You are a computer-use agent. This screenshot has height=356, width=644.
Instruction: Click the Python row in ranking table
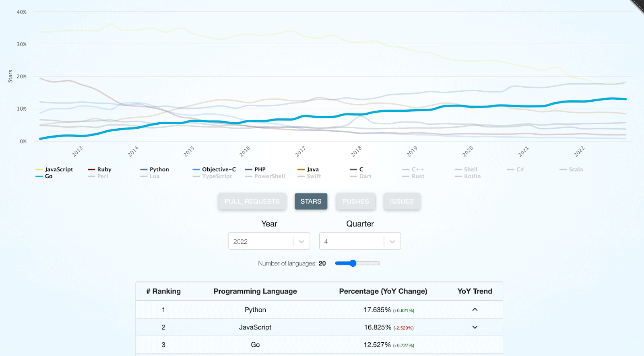255,310
